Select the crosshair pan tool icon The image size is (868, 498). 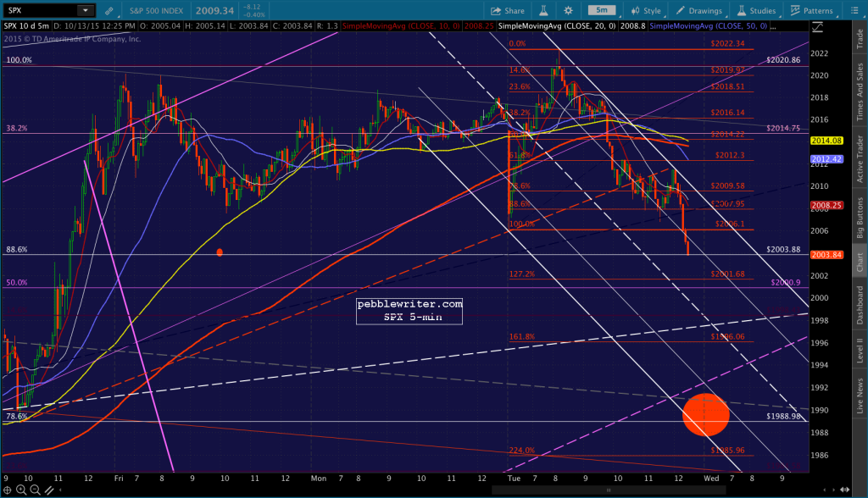[x=8, y=490]
